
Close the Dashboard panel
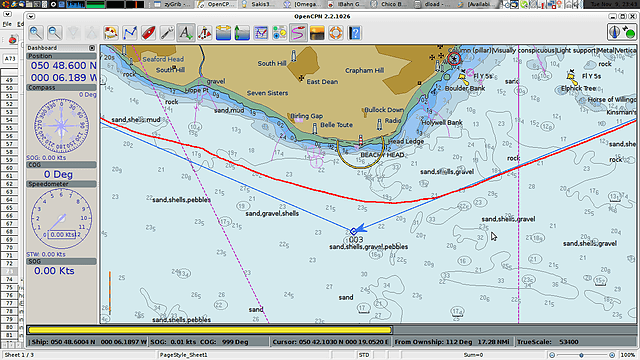click(92, 48)
